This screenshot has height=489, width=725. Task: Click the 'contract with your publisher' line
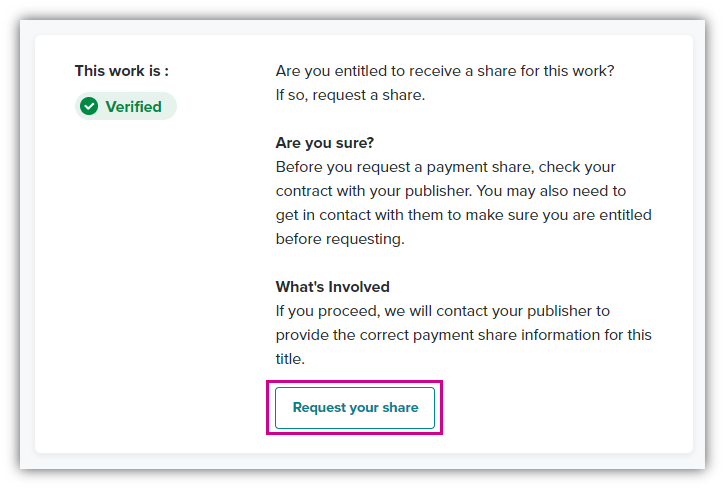click(451, 191)
